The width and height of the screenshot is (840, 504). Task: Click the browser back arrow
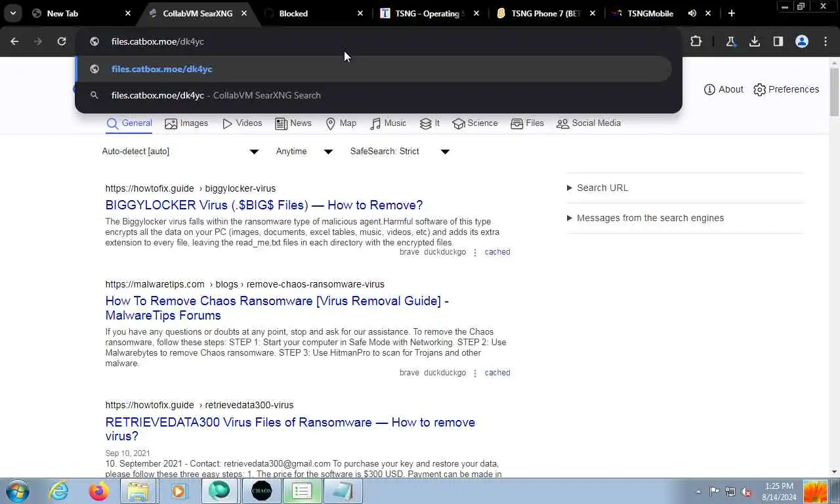click(14, 41)
